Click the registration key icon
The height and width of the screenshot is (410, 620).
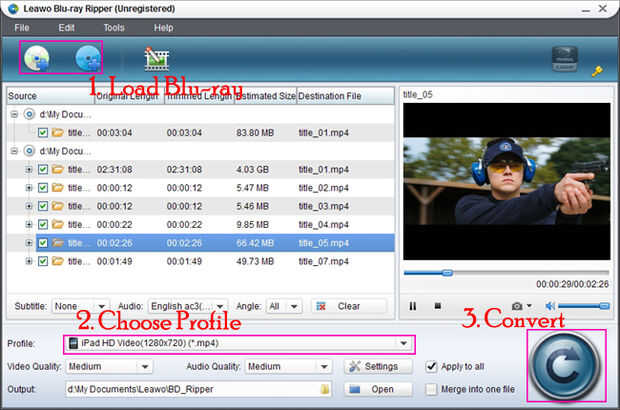pyautogui.click(x=597, y=71)
